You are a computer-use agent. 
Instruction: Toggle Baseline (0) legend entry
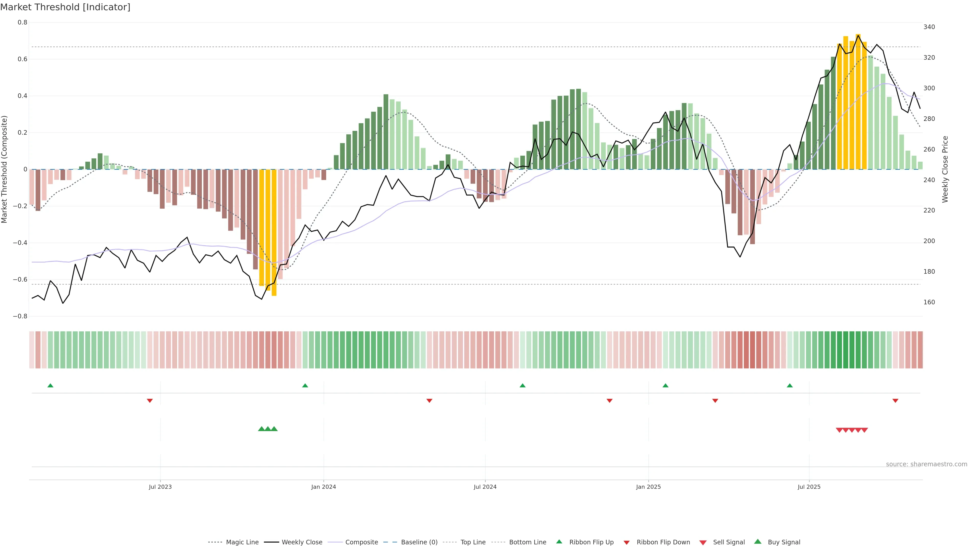[x=419, y=542]
